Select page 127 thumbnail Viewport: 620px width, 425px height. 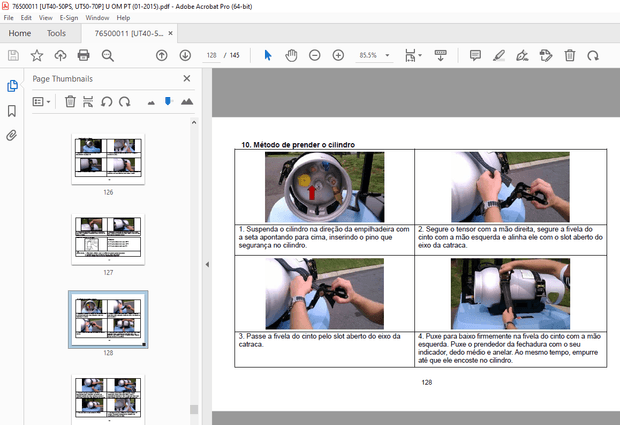[x=108, y=239]
